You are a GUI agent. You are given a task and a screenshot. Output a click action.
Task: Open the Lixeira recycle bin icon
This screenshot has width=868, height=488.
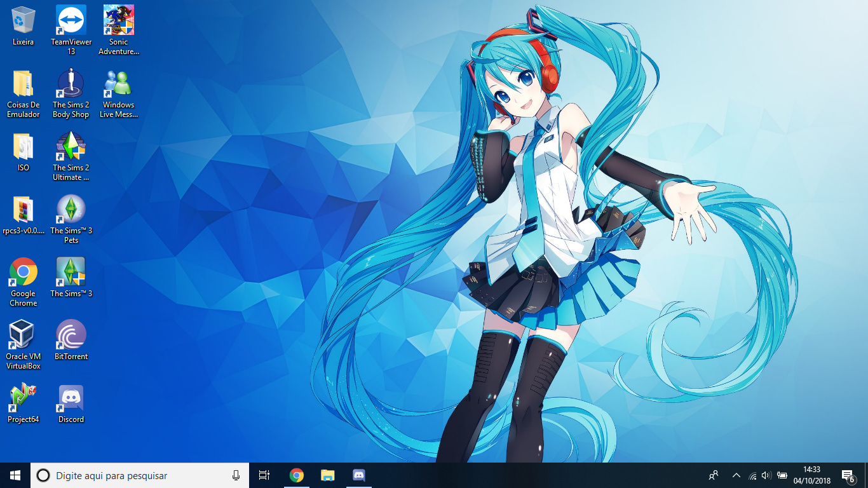click(24, 27)
